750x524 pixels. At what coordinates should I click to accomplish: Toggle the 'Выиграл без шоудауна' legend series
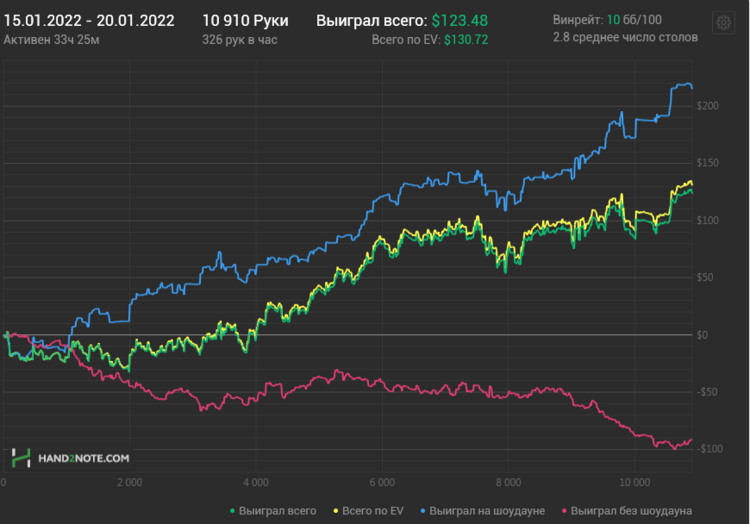pos(627,511)
